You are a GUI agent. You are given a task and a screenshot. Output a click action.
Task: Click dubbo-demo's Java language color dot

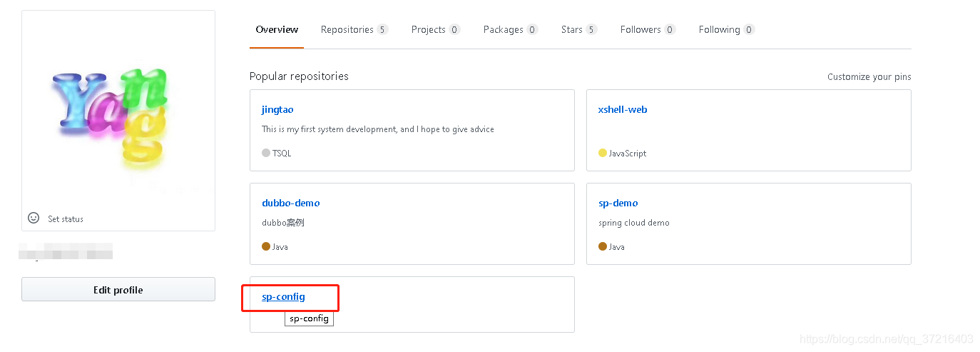click(266, 246)
